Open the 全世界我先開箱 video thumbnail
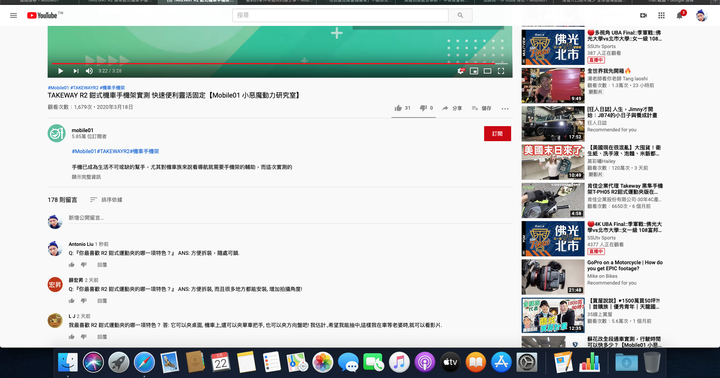 click(553, 85)
